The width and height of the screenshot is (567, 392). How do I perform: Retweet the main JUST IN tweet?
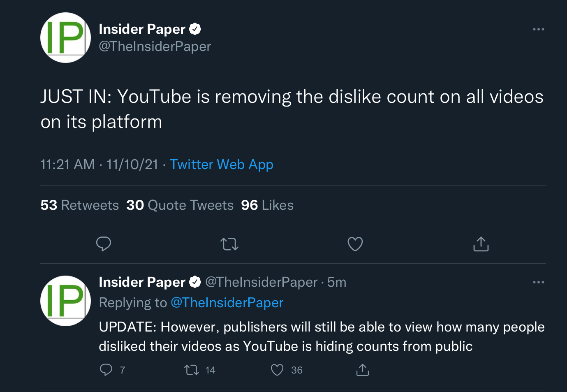click(x=229, y=244)
